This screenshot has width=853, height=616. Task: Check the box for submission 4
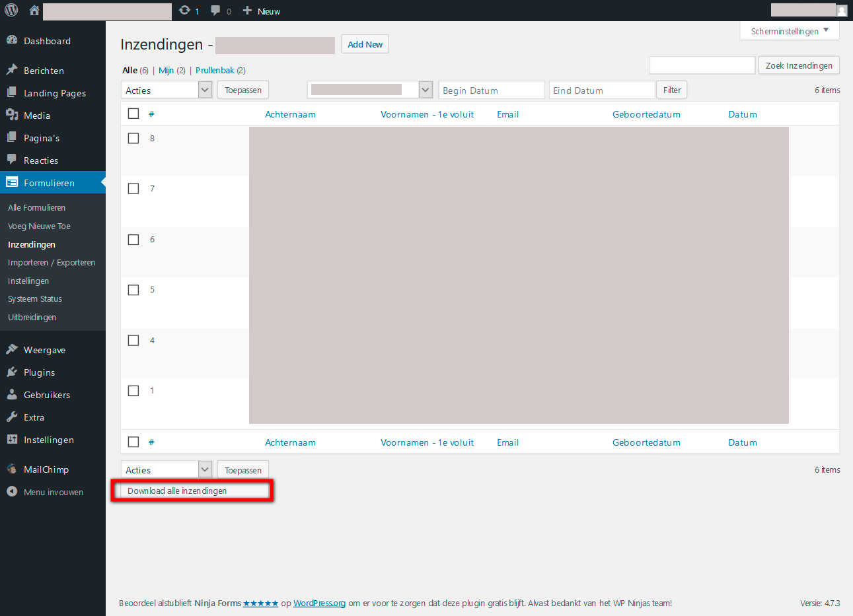(x=133, y=340)
